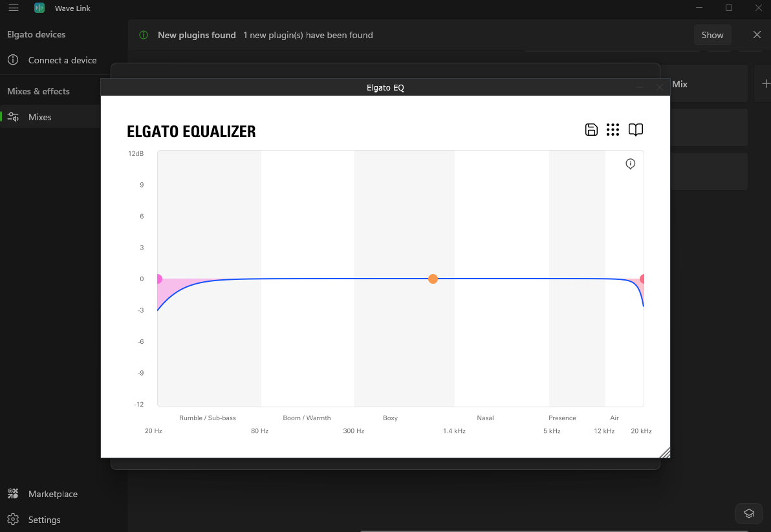Open the Mixes section

(40, 117)
